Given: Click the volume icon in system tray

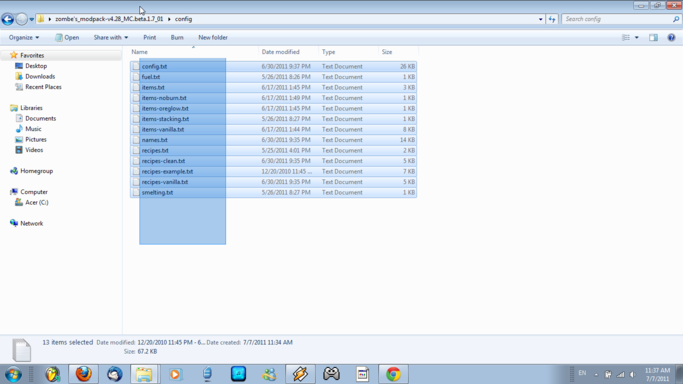Looking at the screenshot, I should click(632, 374).
